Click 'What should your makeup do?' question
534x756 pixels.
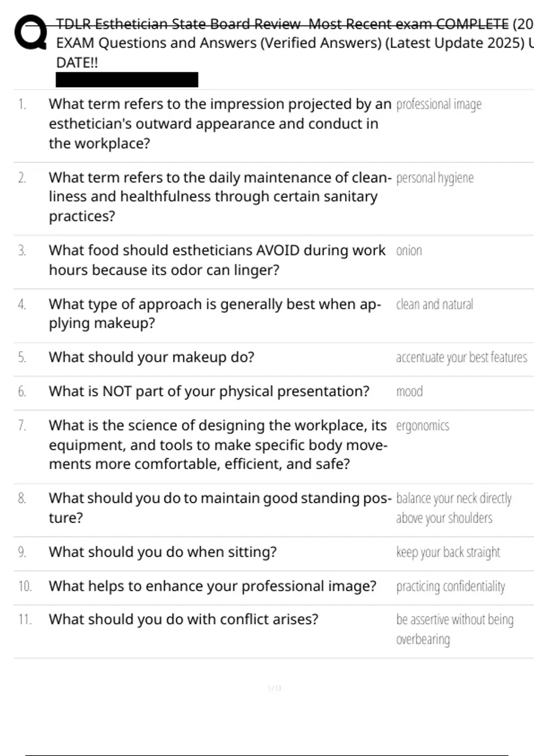152,357
